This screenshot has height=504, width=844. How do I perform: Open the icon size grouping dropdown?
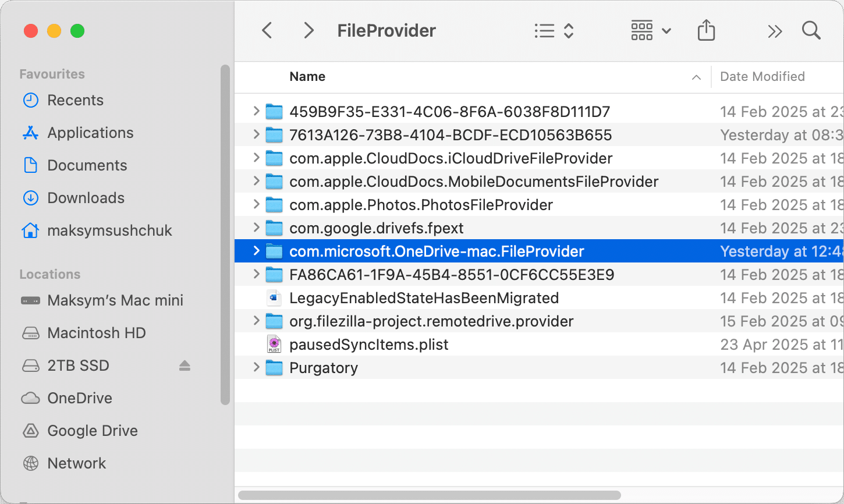650,30
